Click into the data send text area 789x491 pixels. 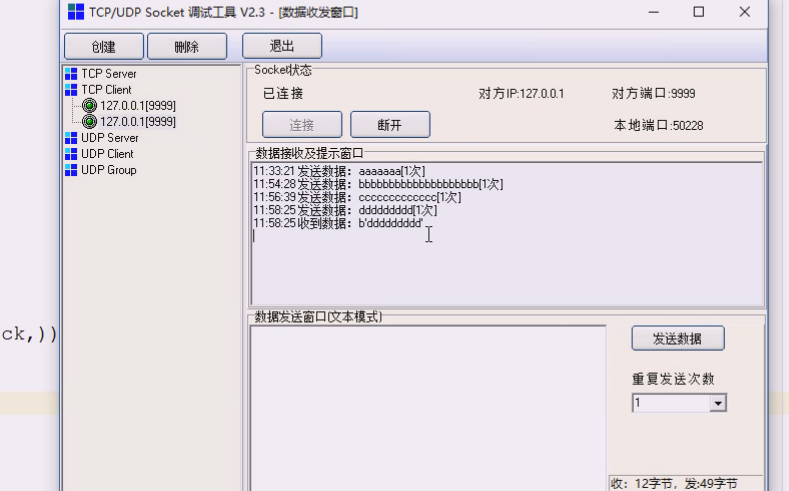click(428, 407)
